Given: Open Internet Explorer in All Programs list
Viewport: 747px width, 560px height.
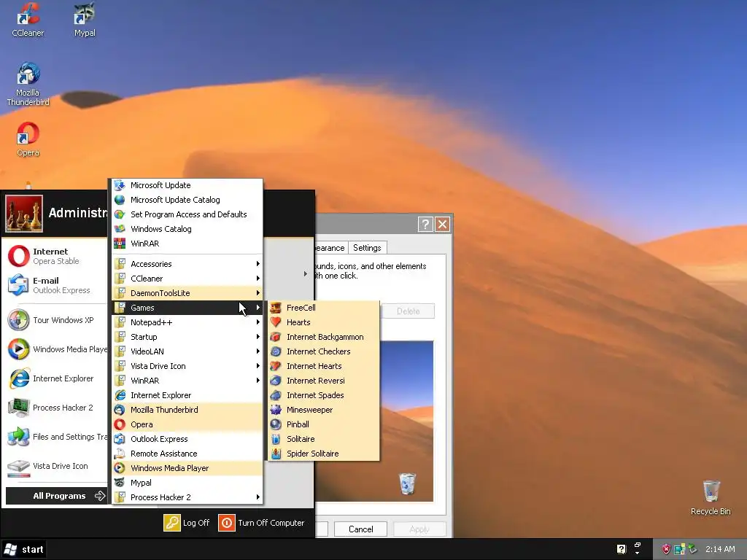Looking at the screenshot, I should (x=187, y=395).
